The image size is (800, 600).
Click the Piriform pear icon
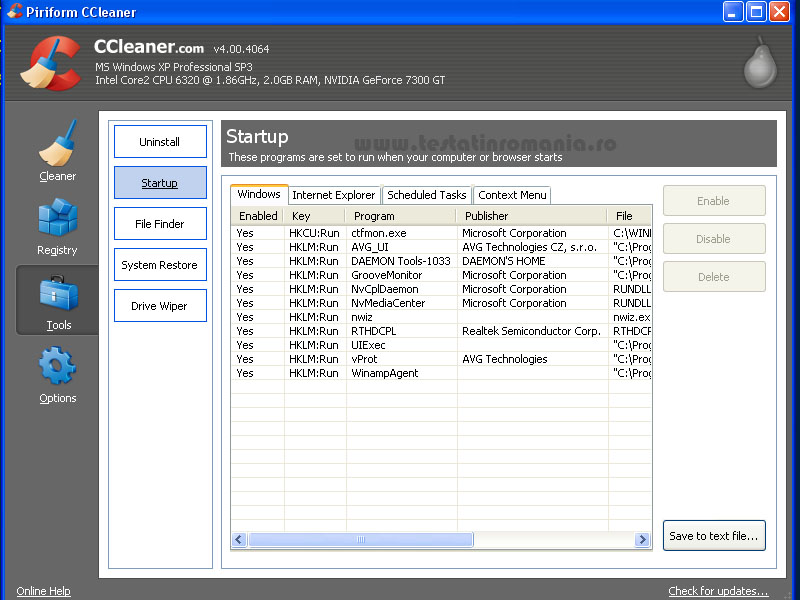(x=759, y=62)
